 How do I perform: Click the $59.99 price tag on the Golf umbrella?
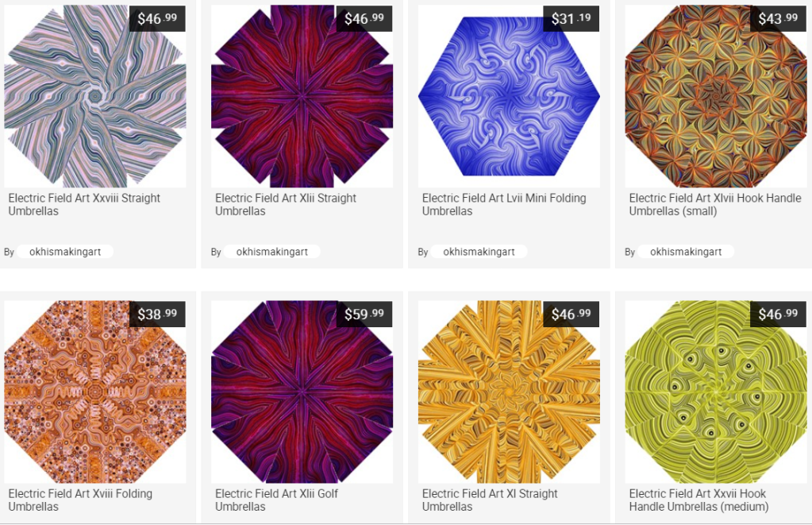pos(364,314)
